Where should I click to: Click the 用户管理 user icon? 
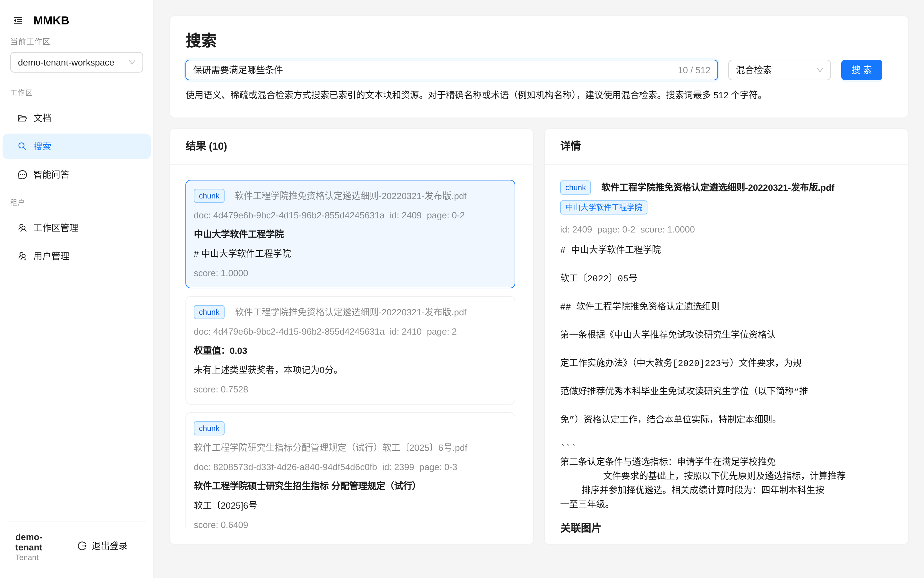click(22, 256)
